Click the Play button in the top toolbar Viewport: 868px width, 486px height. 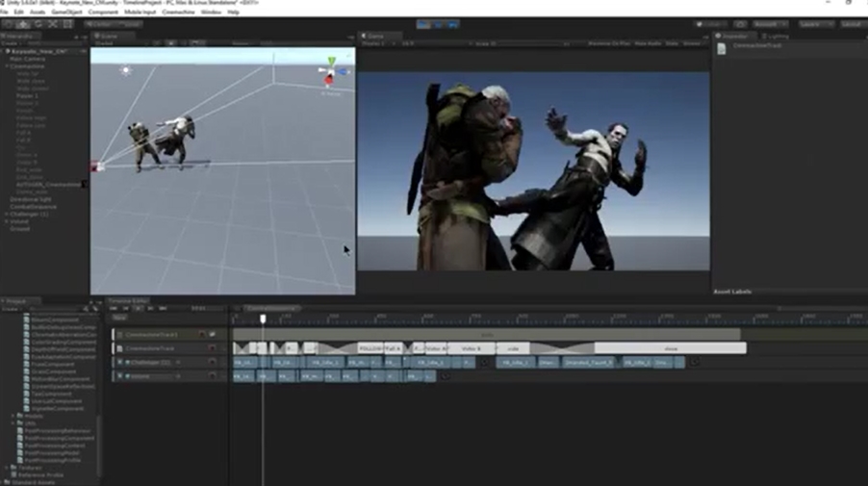[423, 24]
